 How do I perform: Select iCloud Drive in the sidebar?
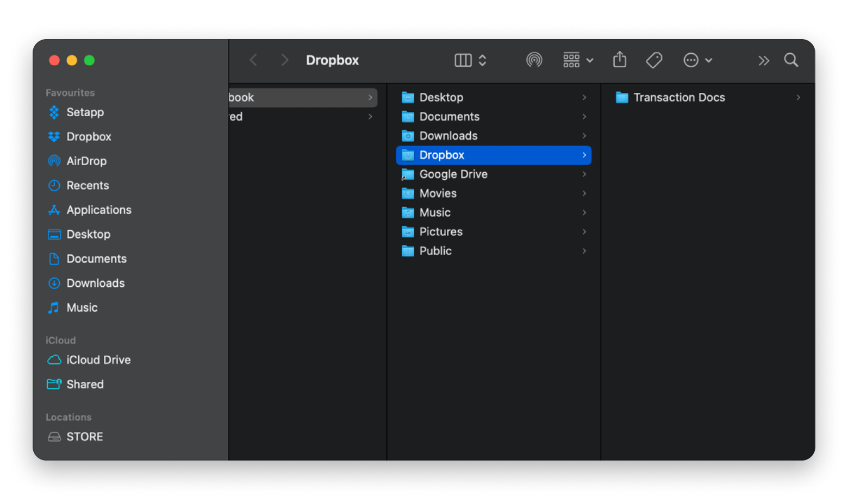pos(98,360)
